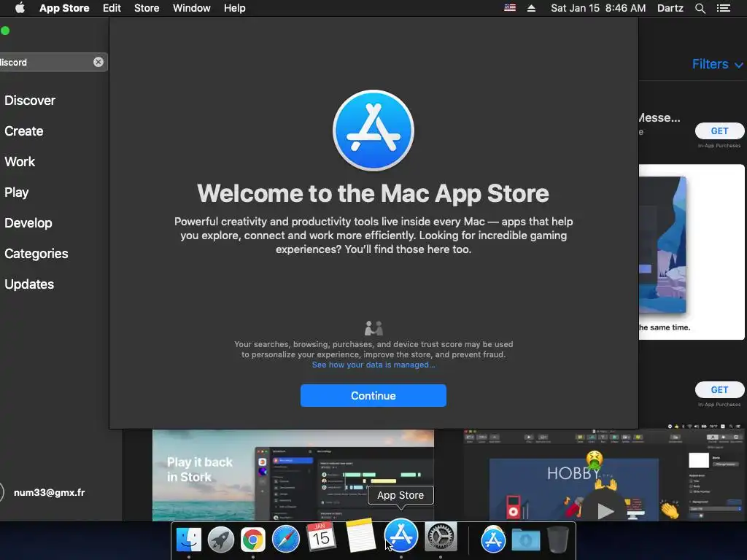Click the lower GET button above In-App Purchases
This screenshot has height=560, width=747.
[x=719, y=390]
